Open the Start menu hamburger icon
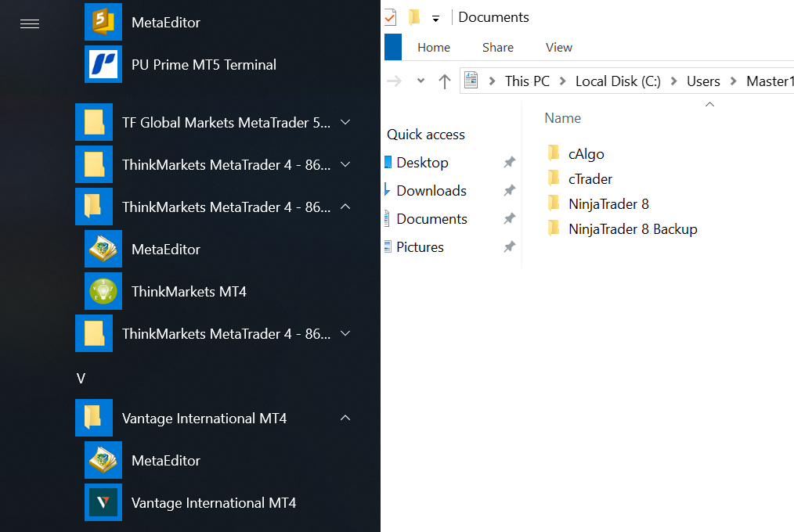Screen dimensions: 794x532 tap(30, 23)
